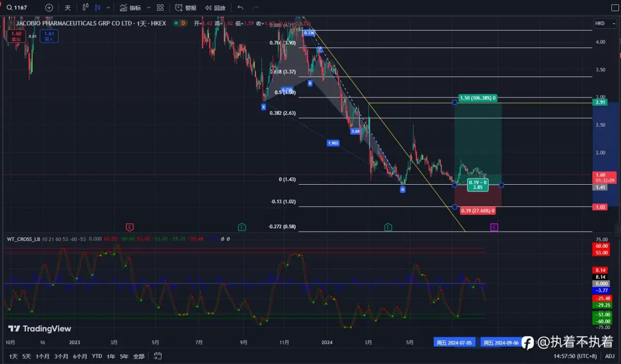621x364 pixels.
Task: Click the long position target label 1.50 (106.38%)
Action: click(478, 98)
